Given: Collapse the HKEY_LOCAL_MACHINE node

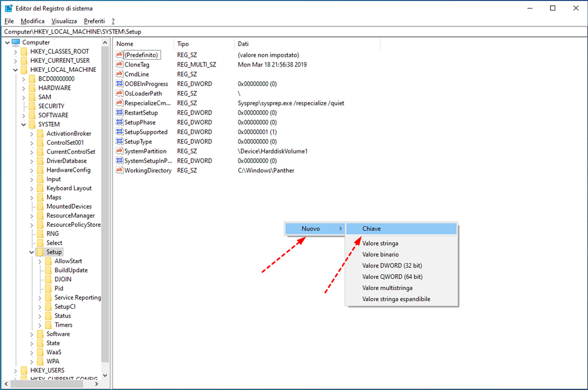Looking at the screenshot, I should pos(15,70).
